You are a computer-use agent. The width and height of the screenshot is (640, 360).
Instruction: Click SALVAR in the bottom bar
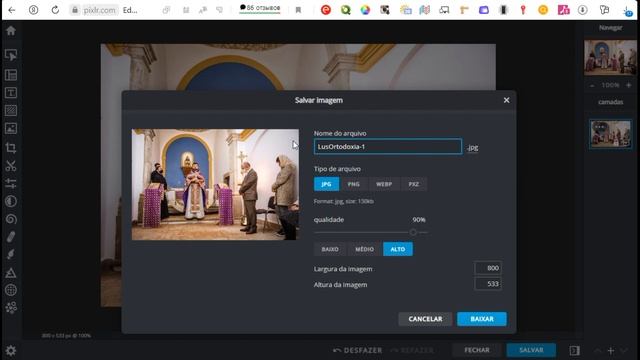pyautogui.click(x=531, y=350)
